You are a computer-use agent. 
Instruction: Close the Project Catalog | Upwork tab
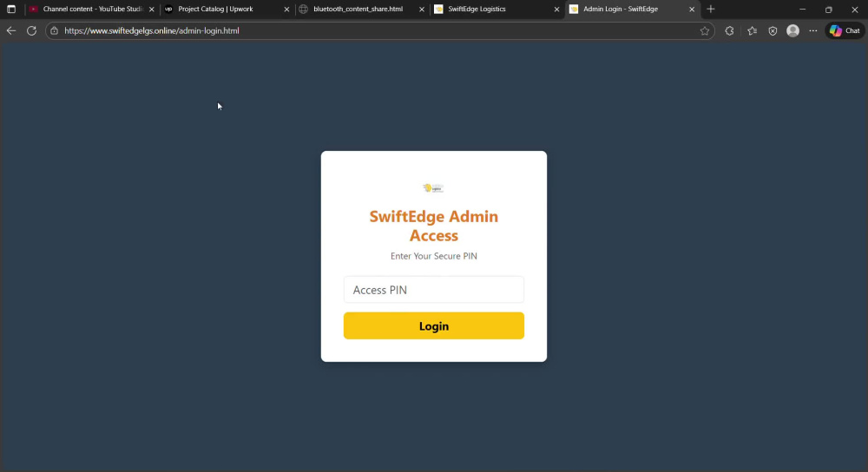point(286,10)
